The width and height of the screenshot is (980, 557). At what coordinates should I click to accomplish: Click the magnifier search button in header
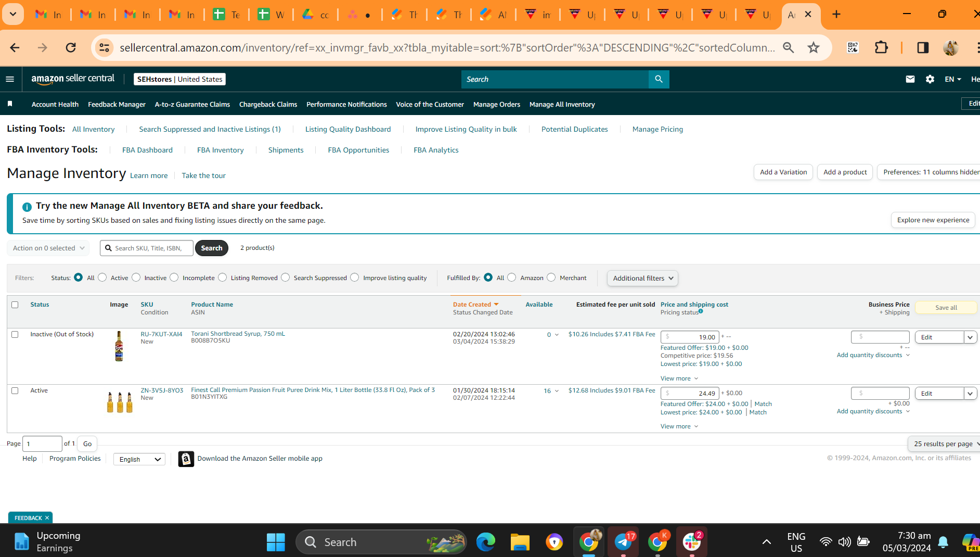659,79
